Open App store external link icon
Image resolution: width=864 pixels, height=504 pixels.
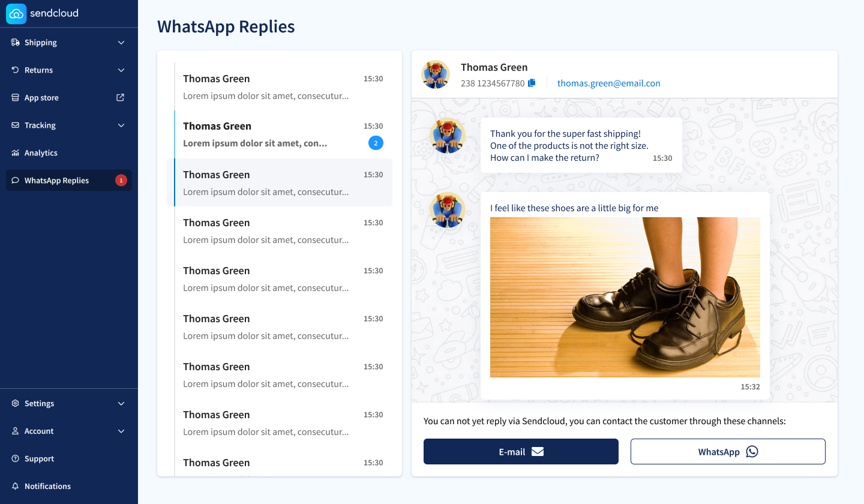click(x=121, y=97)
